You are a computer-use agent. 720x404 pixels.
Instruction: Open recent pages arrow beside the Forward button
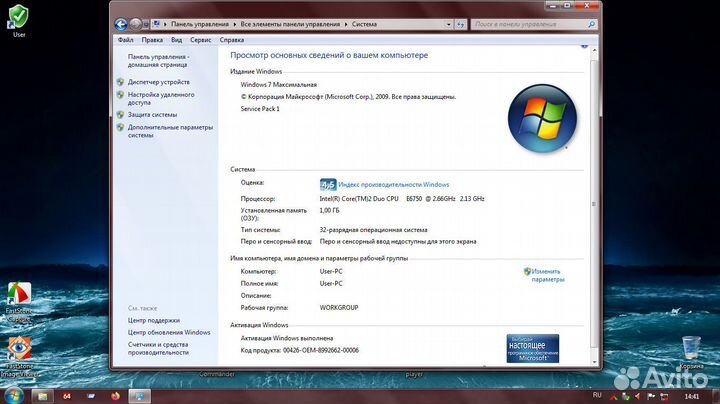(x=146, y=24)
